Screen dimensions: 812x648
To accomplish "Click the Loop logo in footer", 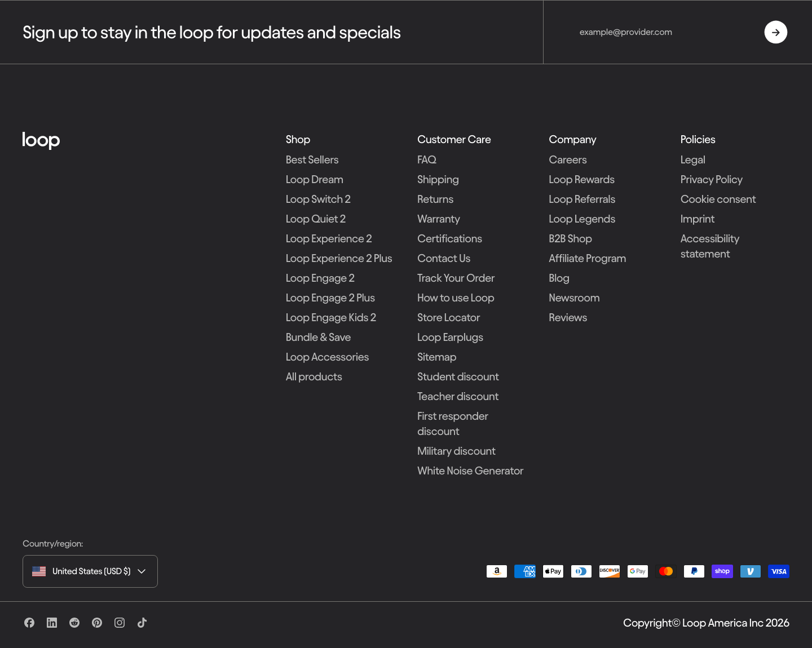I will (x=41, y=140).
